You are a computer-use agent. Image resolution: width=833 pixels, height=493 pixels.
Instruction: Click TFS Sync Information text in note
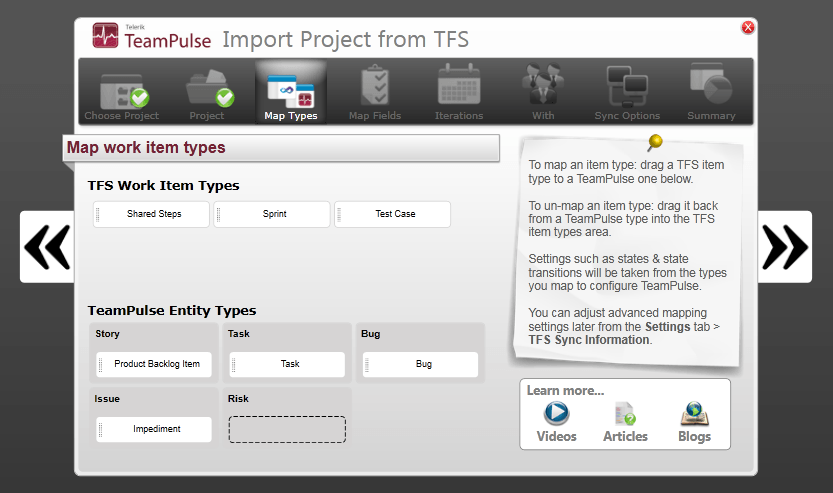[589, 340]
